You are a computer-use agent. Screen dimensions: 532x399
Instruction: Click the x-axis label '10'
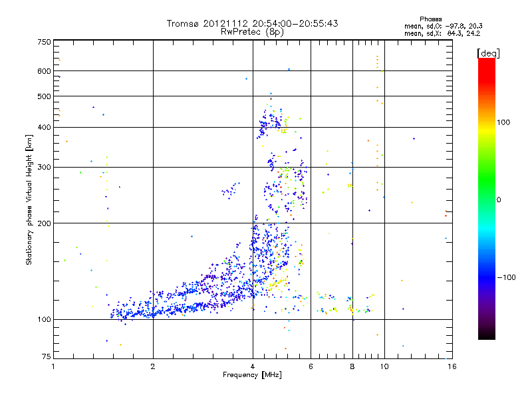pyautogui.click(x=384, y=366)
